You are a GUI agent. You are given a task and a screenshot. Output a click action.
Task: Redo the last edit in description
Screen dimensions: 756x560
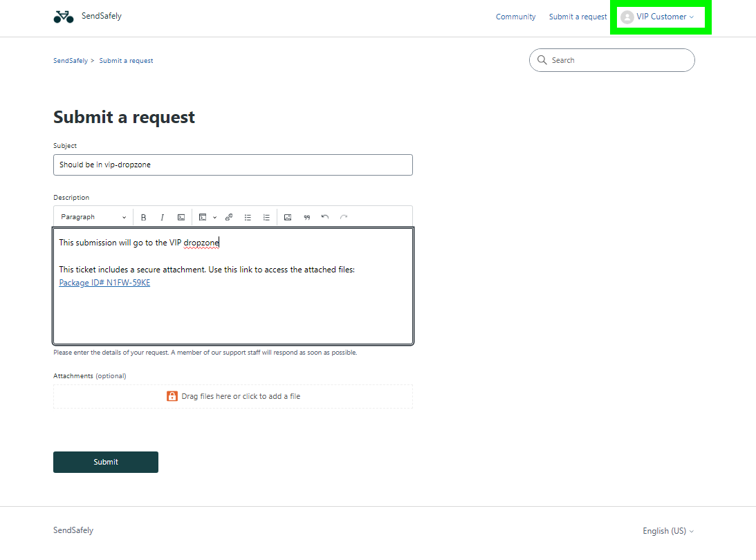click(x=344, y=217)
